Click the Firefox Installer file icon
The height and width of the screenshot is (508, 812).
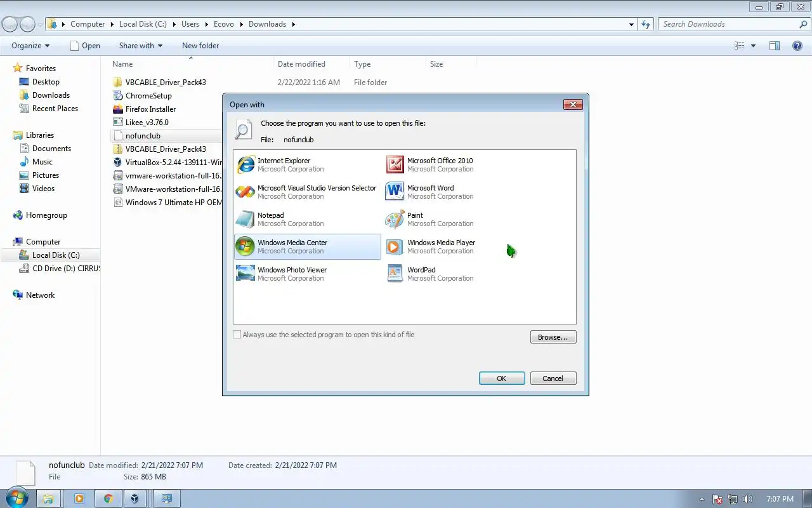click(117, 109)
